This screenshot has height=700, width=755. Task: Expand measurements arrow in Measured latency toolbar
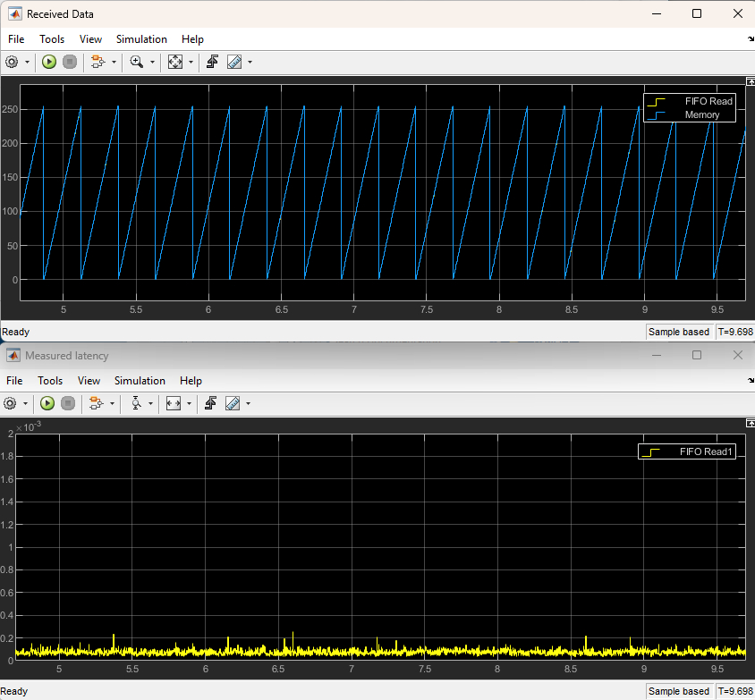click(x=248, y=404)
